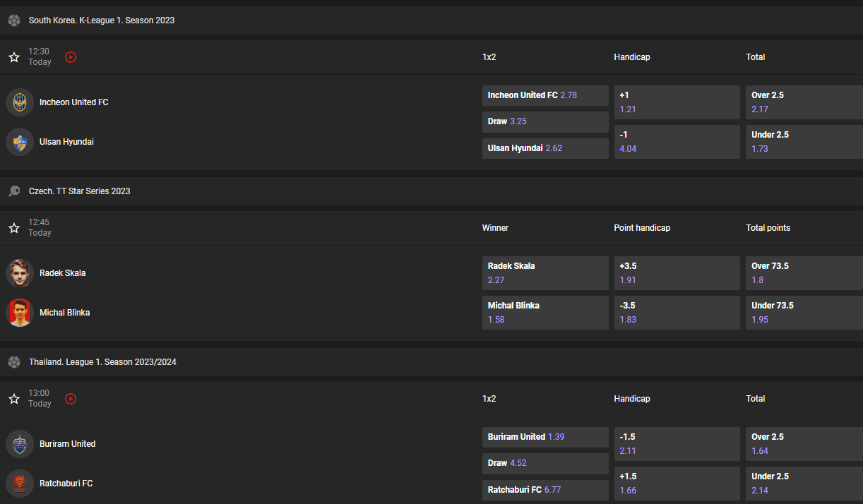Select Under 73.5 total points
The width and height of the screenshot is (863, 504).
pyautogui.click(x=804, y=313)
